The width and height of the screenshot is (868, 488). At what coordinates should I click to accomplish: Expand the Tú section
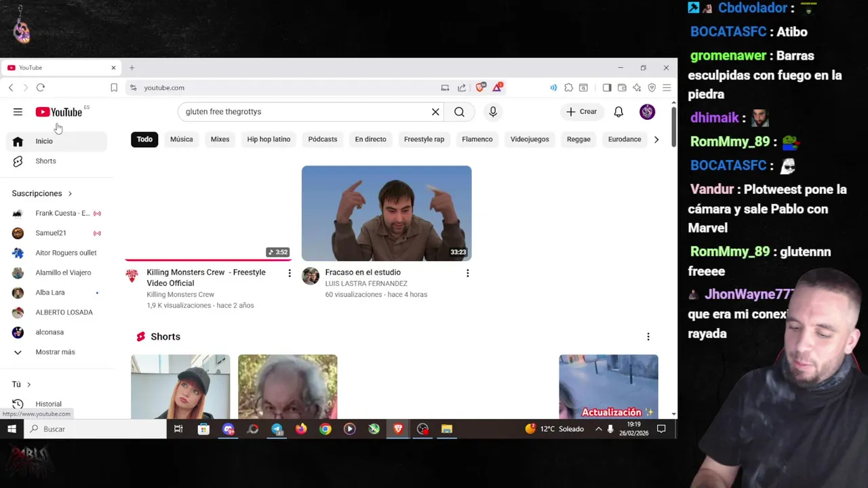coord(21,384)
